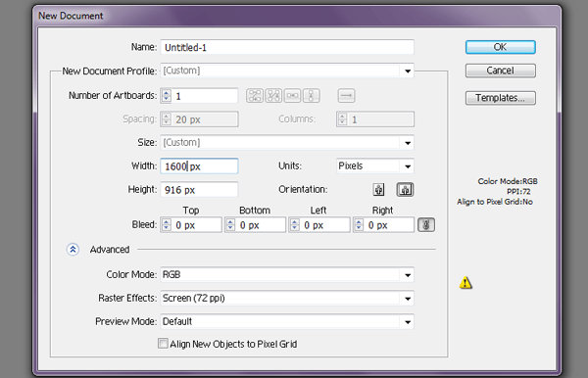Click the Right bleed value field
The width and height of the screenshot is (588, 378).
(x=389, y=225)
